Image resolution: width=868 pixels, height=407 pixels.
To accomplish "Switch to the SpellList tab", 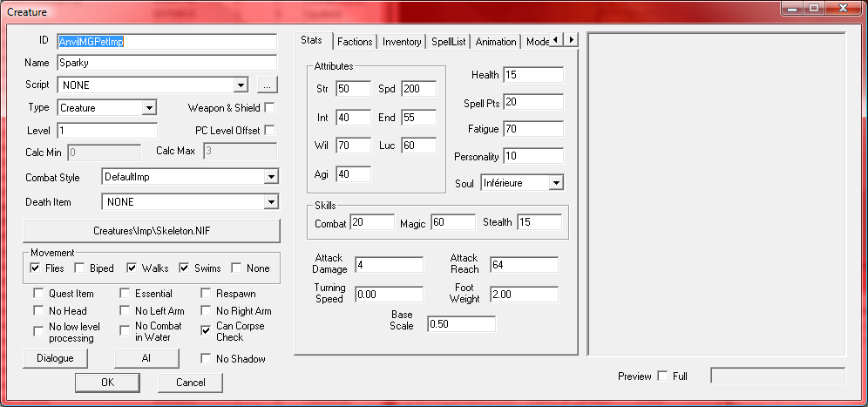I will tap(449, 42).
